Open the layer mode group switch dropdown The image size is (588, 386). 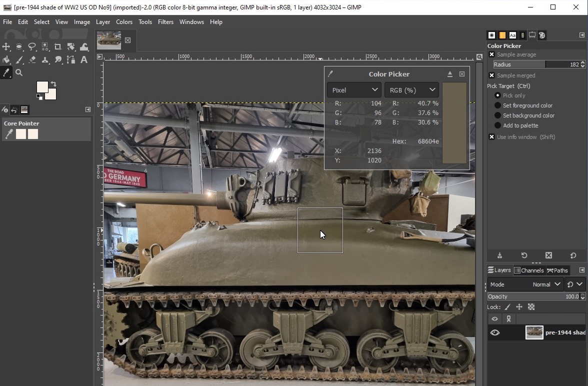pyautogui.click(x=575, y=284)
